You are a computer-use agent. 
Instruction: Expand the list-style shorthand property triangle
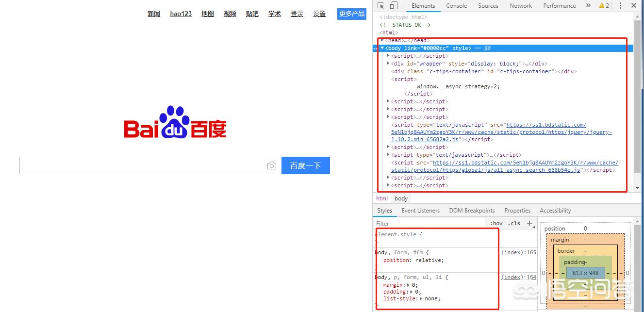[x=421, y=299]
